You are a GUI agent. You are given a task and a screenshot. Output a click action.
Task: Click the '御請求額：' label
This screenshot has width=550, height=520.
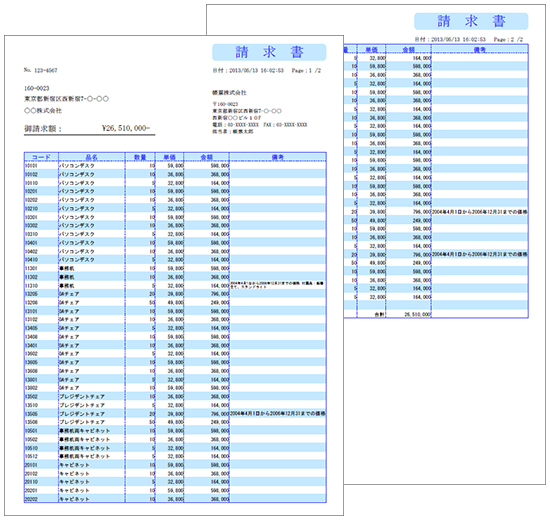pyautogui.click(x=43, y=128)
